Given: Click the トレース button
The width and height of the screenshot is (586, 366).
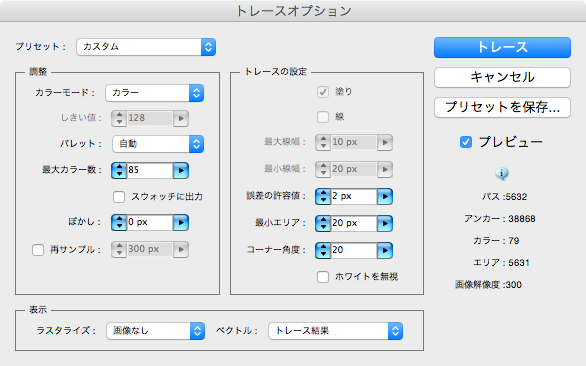Looking at the screenshot, I should click(x=502, y=47).
